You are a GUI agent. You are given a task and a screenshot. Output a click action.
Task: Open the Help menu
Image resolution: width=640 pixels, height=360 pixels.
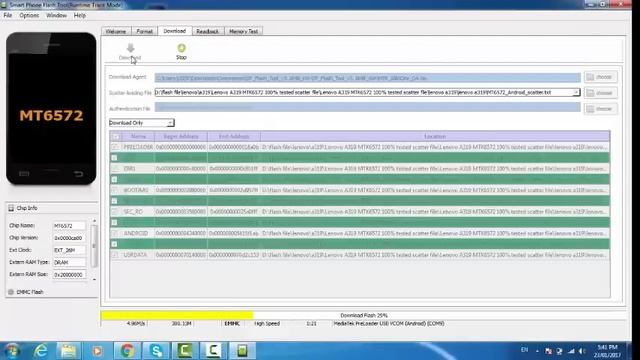(80, 16)
